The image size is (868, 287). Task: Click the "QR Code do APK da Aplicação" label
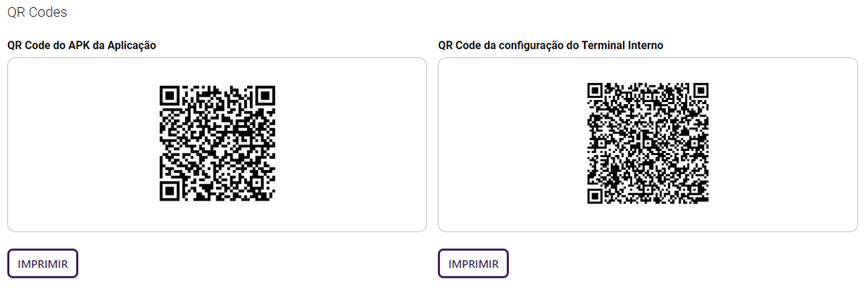[x=82, y=45]
